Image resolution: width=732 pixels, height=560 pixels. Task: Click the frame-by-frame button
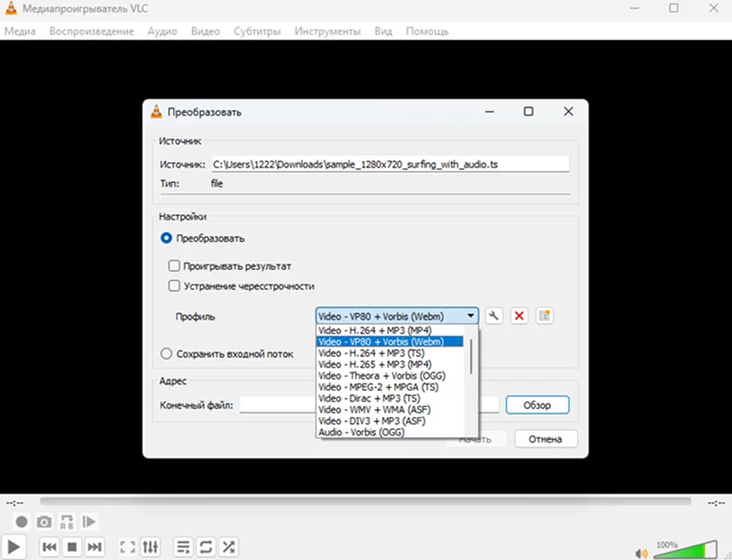point(89,522)
